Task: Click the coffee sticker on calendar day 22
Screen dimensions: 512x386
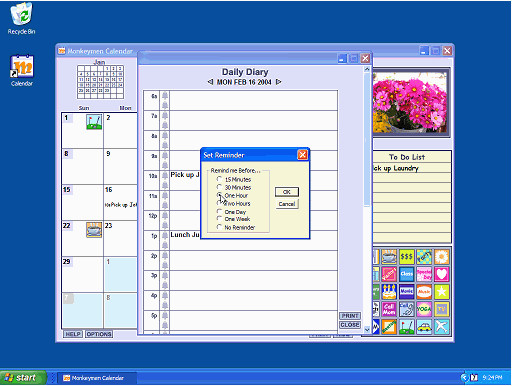Action: pos(94,230)
